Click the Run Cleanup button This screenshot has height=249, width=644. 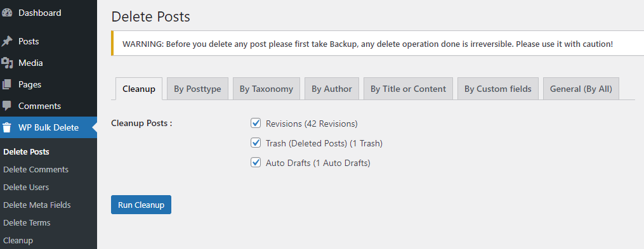141,205
